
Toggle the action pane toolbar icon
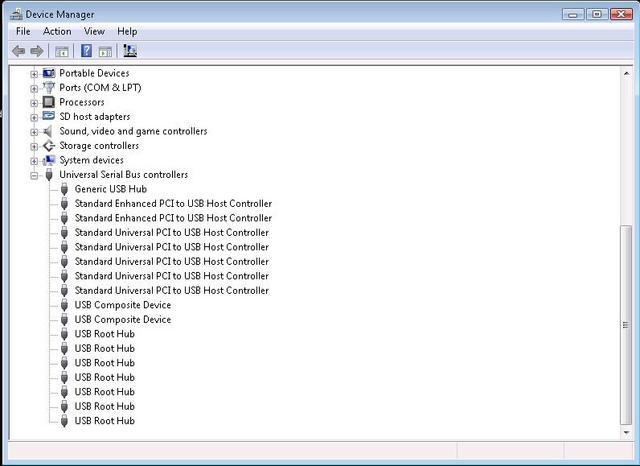click(x=105, y=51)
